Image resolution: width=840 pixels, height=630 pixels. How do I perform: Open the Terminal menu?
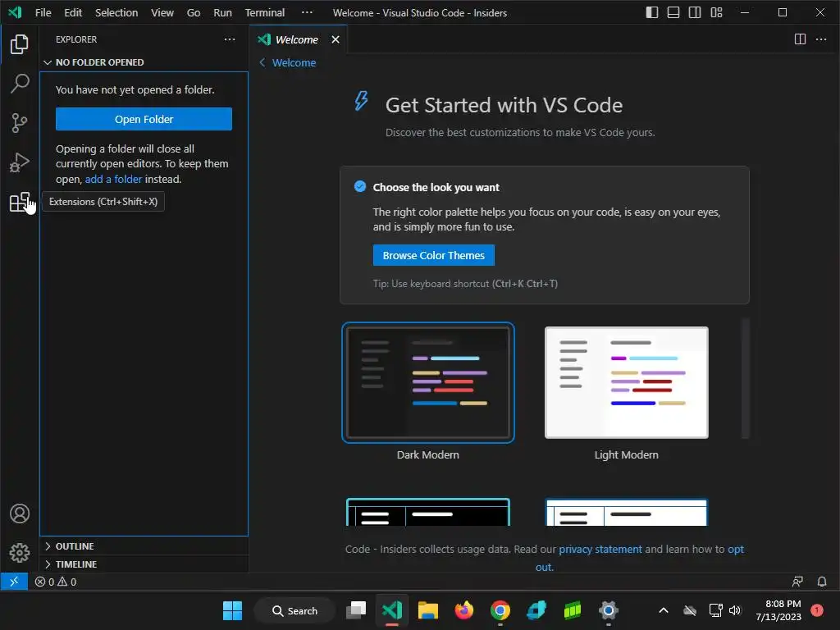[265, 12]
